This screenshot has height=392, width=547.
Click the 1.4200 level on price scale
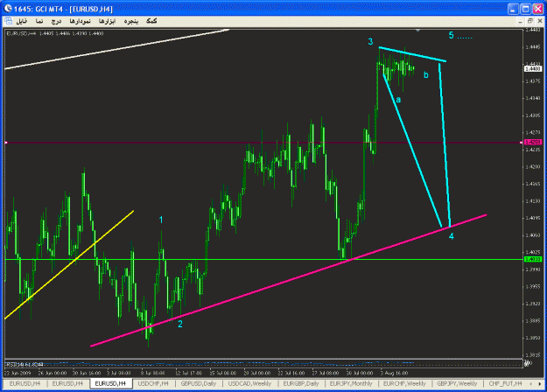click(532, 167)
